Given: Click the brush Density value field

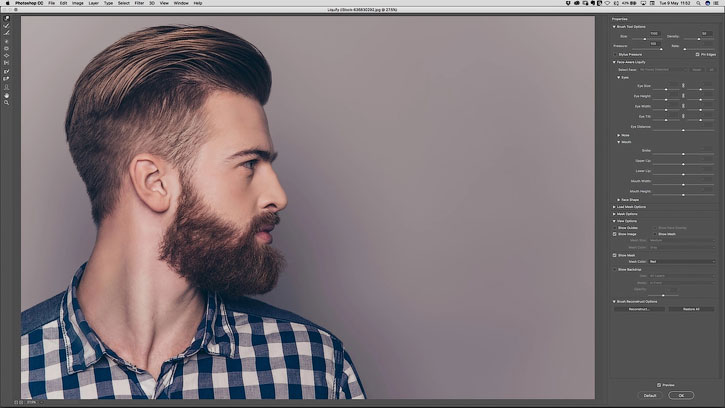Looking at the screenshot, I should coord(705,33).
